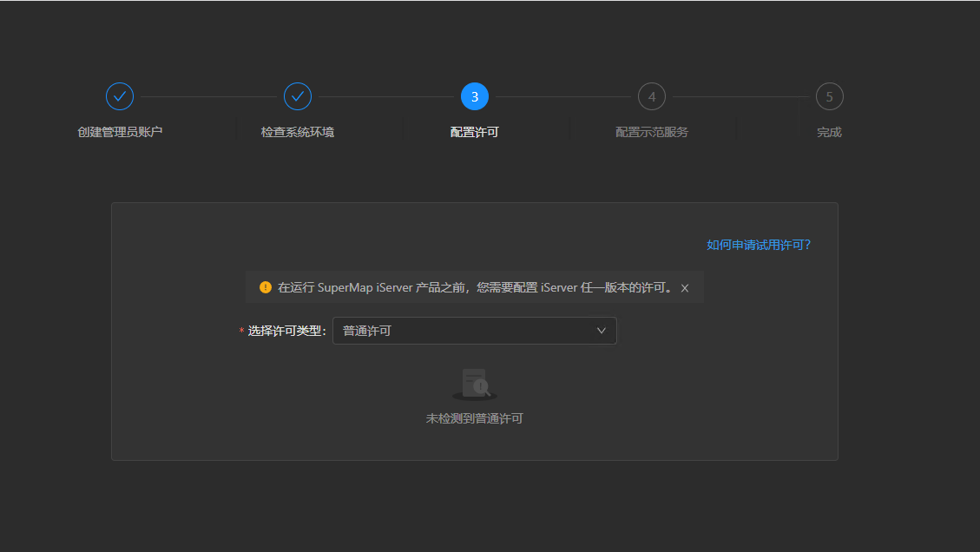
Task: Open the 如何申请试用许可? link
Action: pos(759,245)
